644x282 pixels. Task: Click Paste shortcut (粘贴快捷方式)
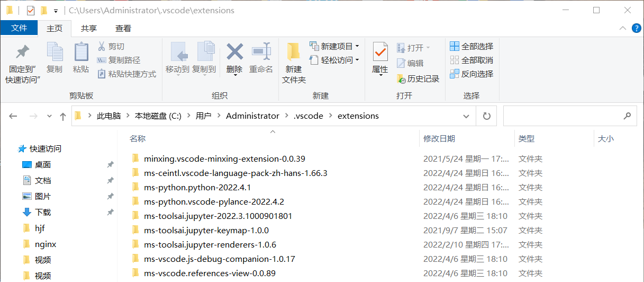click(x=126, y=74)
